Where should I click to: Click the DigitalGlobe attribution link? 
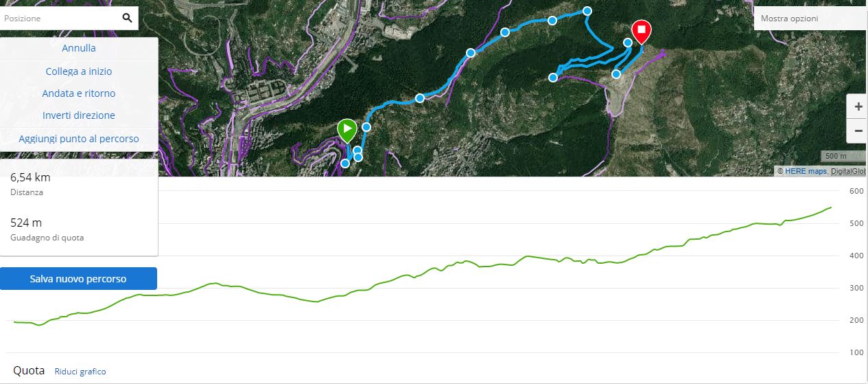pyautogui.click(x=849, y=171)
